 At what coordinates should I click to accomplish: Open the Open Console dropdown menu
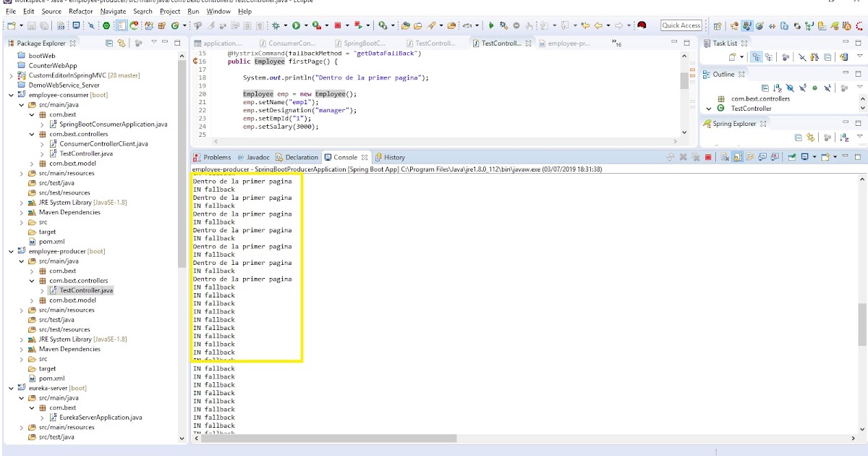coord(834,156)
